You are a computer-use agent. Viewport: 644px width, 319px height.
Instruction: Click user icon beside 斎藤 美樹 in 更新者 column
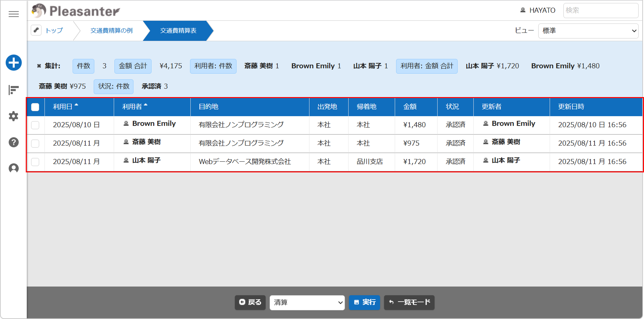[x=486, y=142]
